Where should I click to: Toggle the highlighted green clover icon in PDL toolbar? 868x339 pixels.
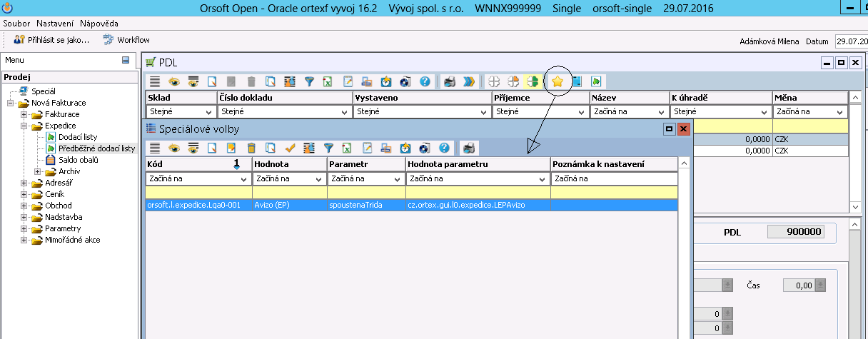coord(532,81)
